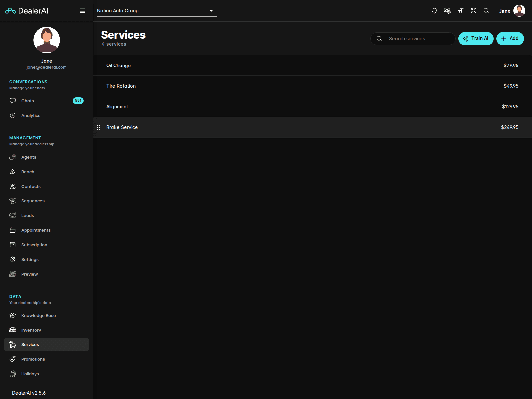Toggle fullscreen mode icon

click(x=474, y=11)
